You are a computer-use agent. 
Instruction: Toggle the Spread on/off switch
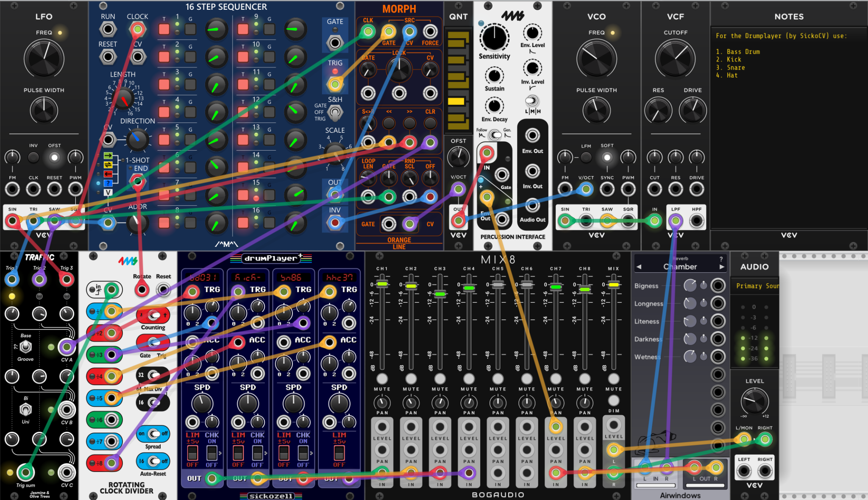[x=153, y=433]
